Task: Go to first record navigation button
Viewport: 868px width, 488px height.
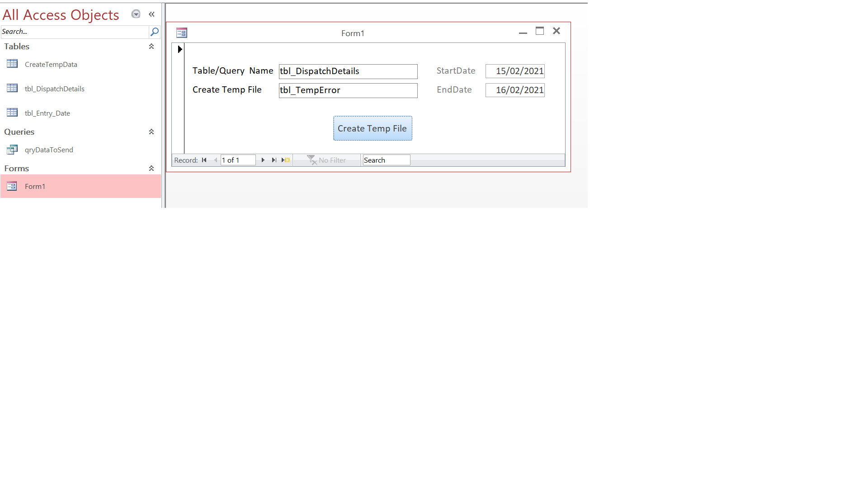Action: [x=204, y=160]
